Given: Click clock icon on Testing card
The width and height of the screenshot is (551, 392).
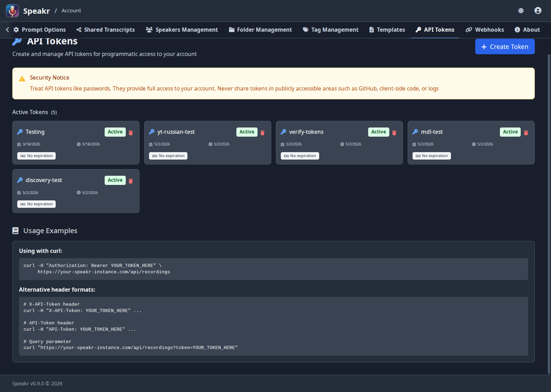Looking at the screenshot, I should click(x=79, y=144).
